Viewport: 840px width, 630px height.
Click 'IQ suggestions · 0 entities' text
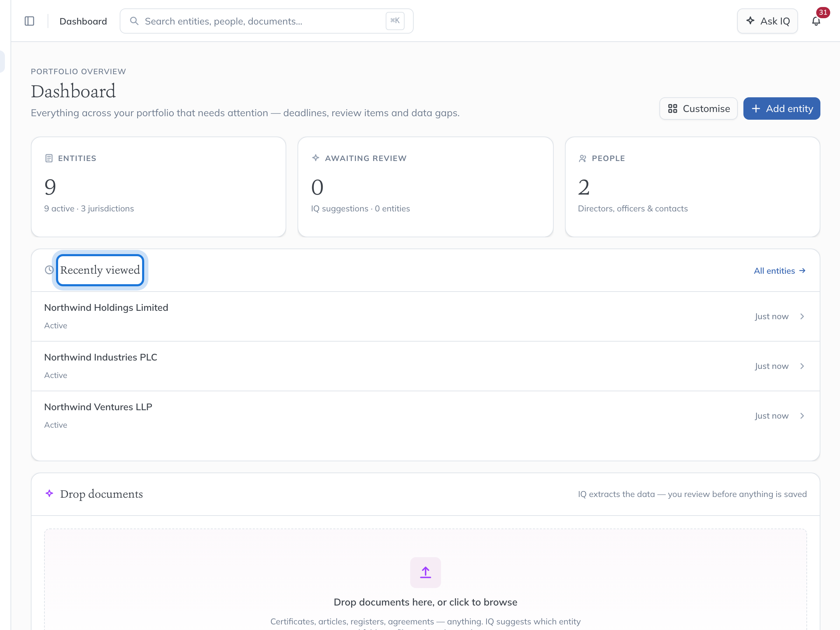click(x=360, y=209)
